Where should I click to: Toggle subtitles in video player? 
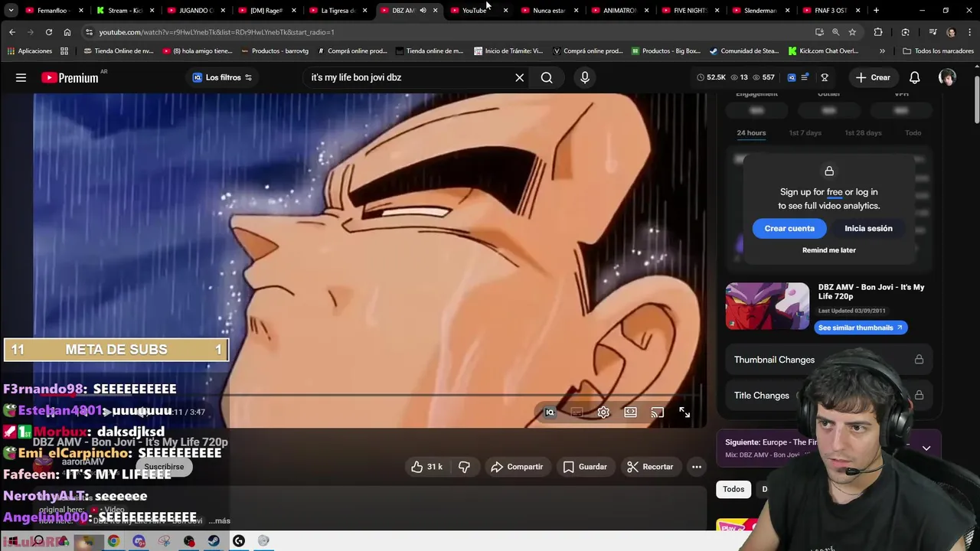tap(577, 412)
